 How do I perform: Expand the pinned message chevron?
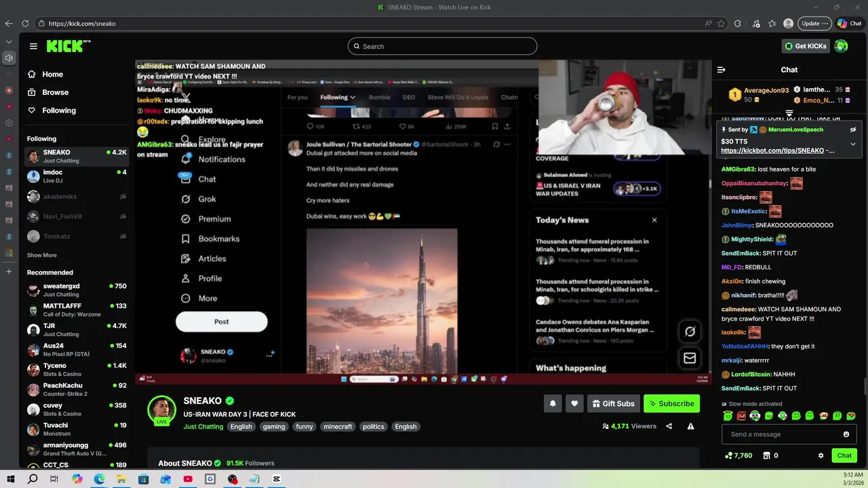point(853,144)
